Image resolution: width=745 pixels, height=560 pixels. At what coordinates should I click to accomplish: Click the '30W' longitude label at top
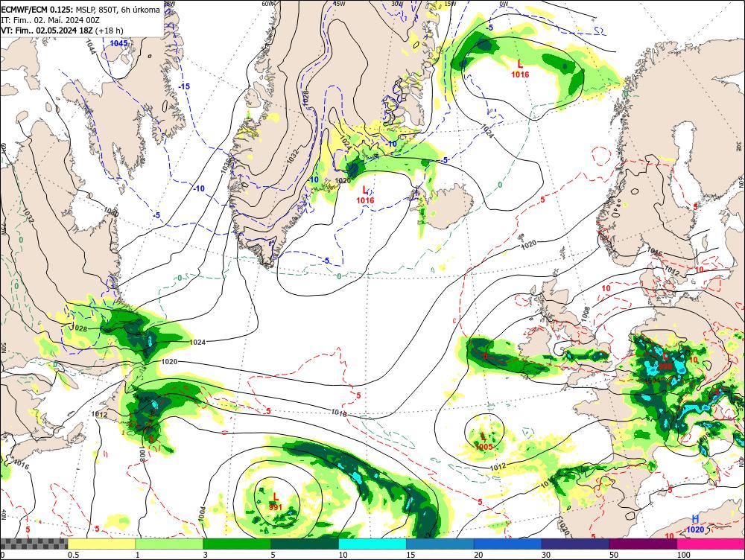(x=397, y=3)
